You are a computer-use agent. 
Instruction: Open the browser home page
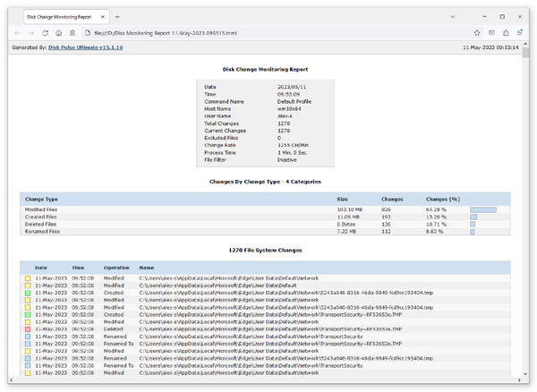click(x=58, y=33)
